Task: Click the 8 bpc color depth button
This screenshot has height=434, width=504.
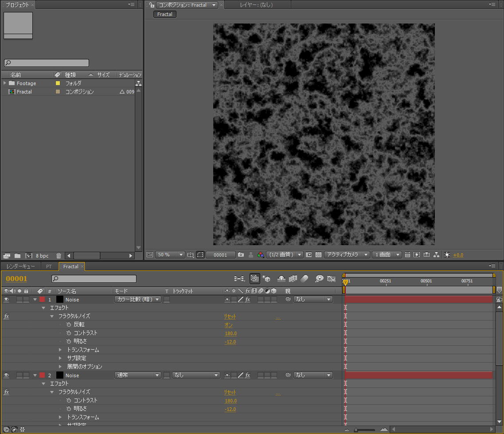Action: (x=42, y=256)
